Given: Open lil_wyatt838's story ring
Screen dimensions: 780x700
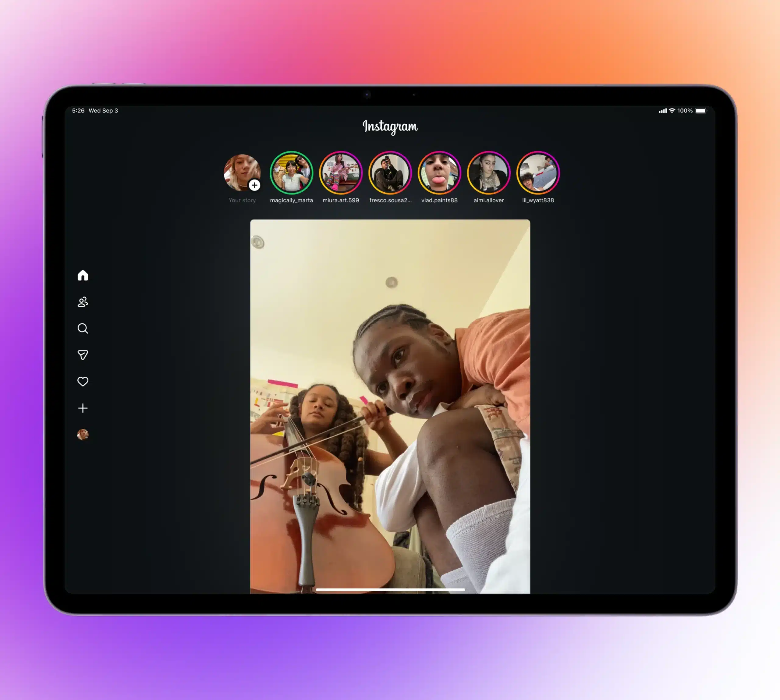Looking at the screenshot, I should [538, 173].
